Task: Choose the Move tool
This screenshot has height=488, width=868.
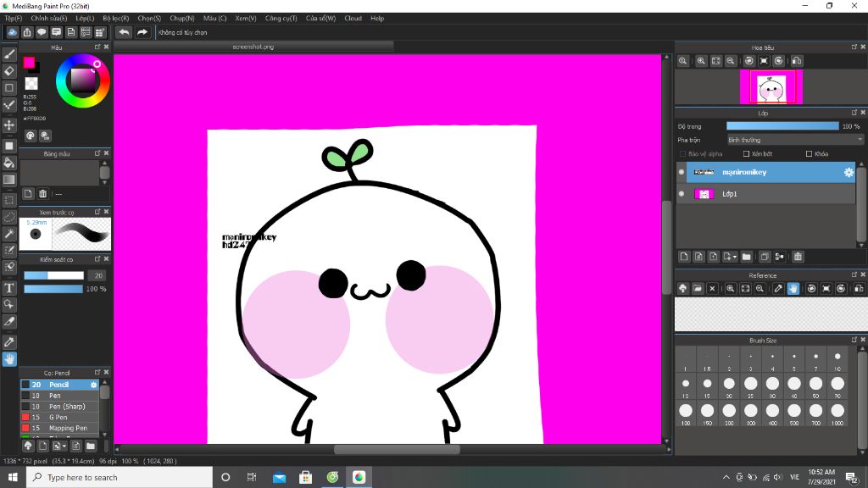Action: [x=9, y=125]
